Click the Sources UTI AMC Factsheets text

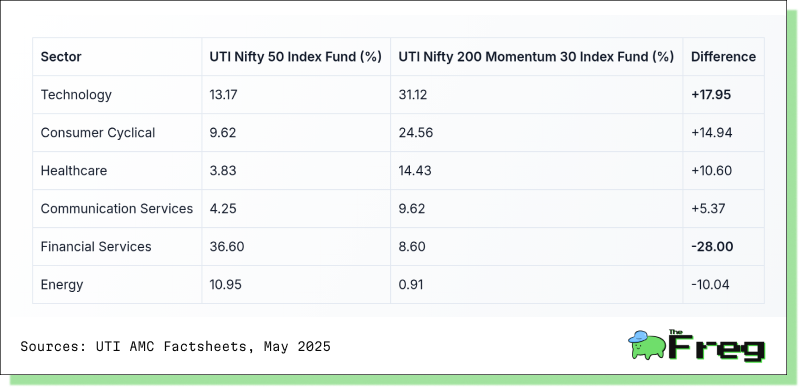point(175,347)
